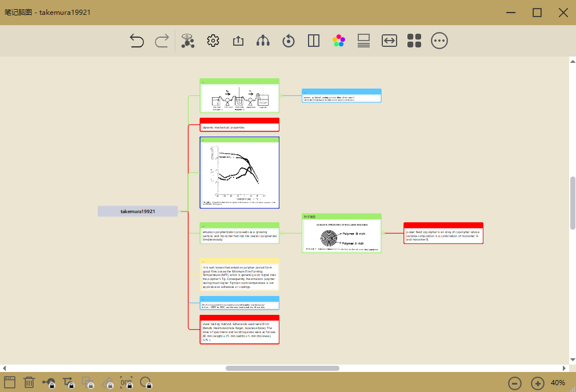The width and height of the screenshot is (576, 392).
Task: Unlock the copy tool padlock
Action: tap(89, 383)
